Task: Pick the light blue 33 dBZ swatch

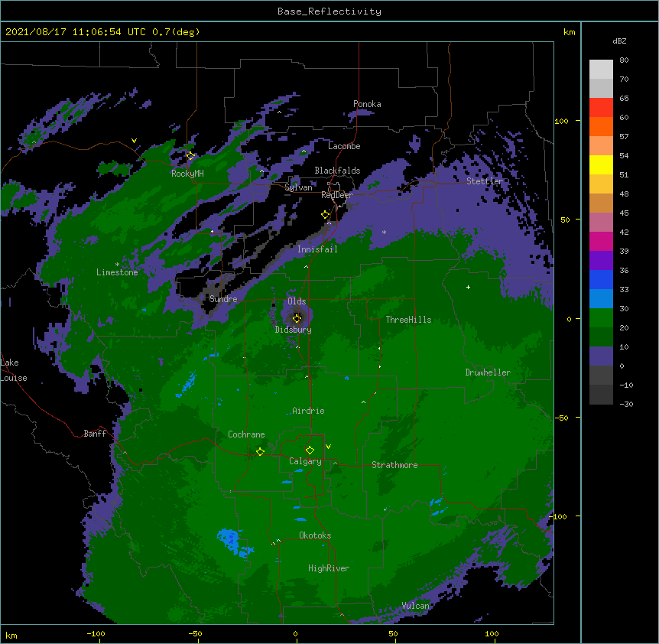Action: [601, 299]
